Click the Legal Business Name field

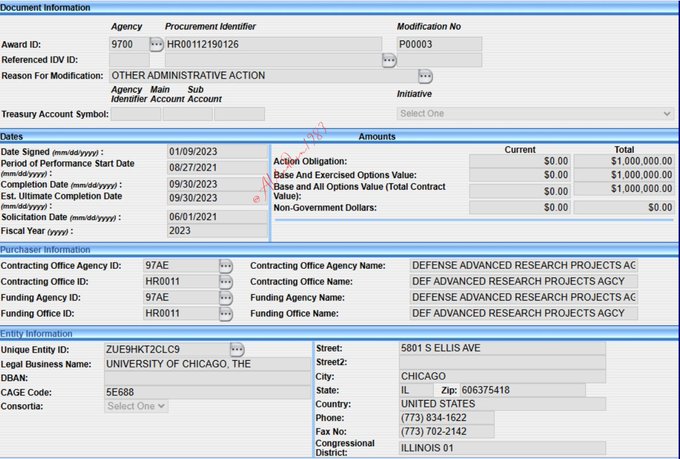(207, 364)
